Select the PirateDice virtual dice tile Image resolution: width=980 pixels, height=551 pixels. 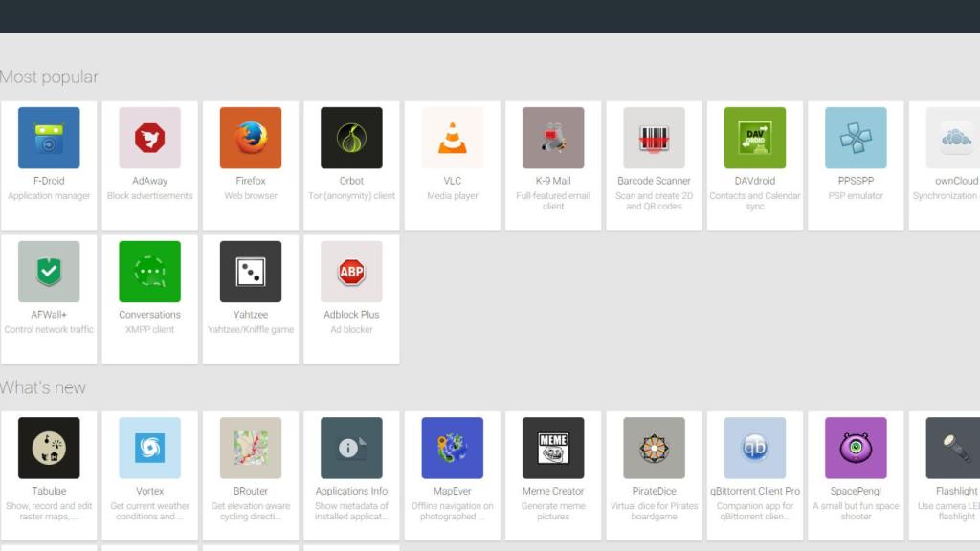654,447
